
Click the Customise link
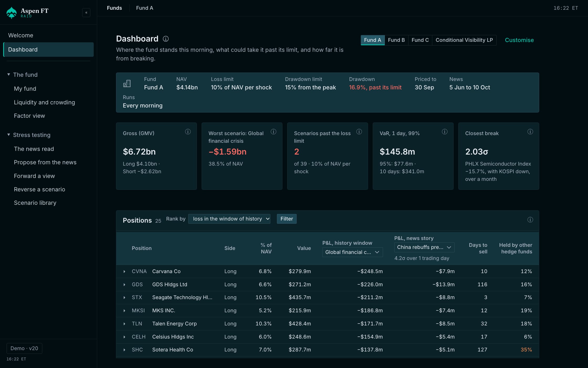(519, 40)
